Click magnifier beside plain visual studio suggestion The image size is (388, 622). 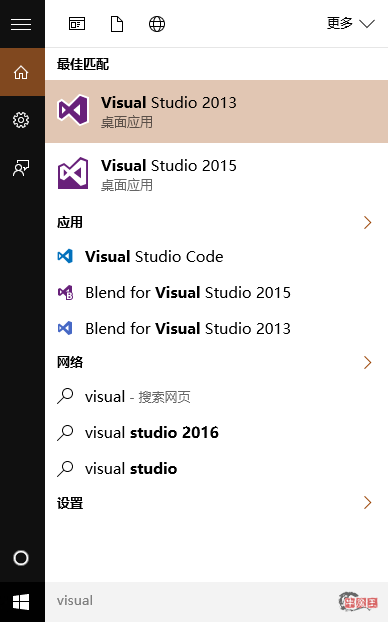tap(65, 468)
